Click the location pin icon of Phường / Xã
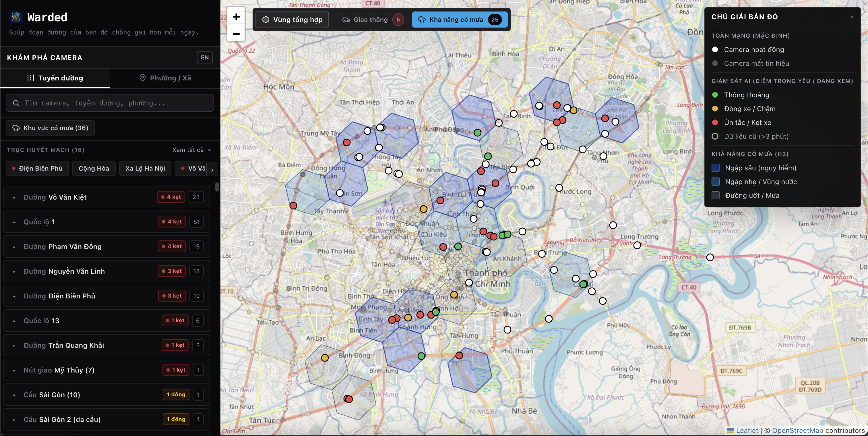The width and height of the screenshot is (868, 436). click(x=143, y=78)
